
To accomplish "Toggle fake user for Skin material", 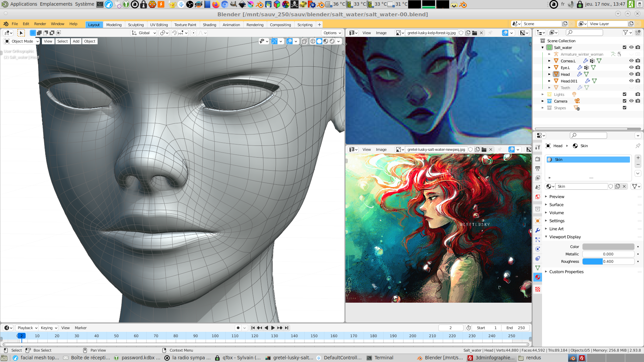I will click(611, 186).
